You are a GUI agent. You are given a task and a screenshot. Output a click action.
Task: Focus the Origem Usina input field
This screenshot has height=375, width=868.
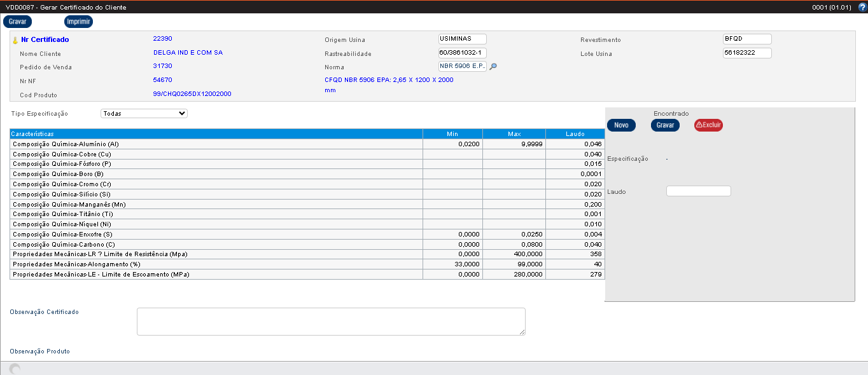pyautogui.click(x=462, y=39)
